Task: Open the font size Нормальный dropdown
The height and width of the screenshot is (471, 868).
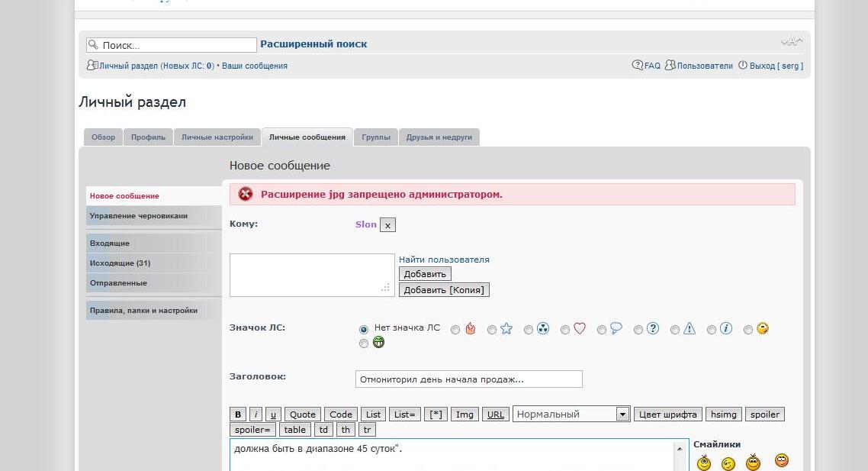Action: pyautogui.click(x=571, y=415)
